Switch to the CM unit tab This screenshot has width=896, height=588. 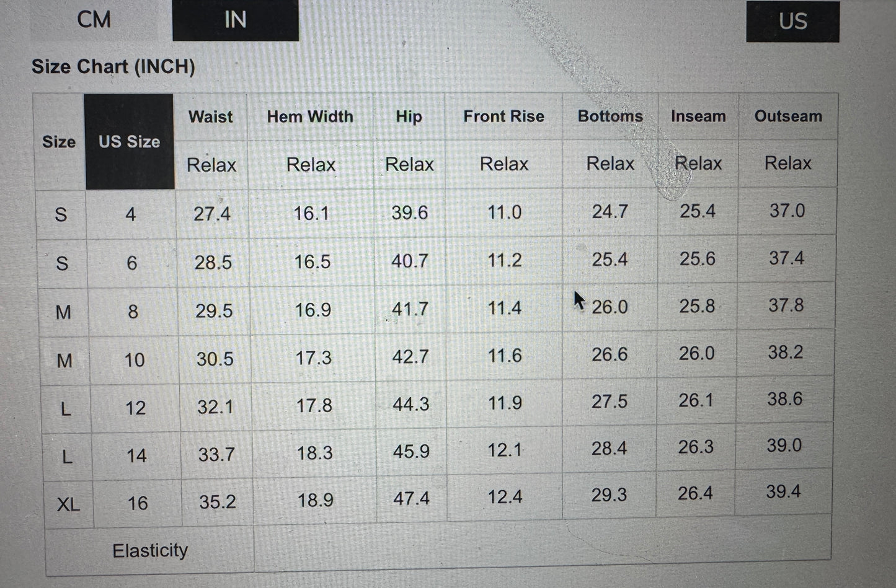tap(94, 20)
